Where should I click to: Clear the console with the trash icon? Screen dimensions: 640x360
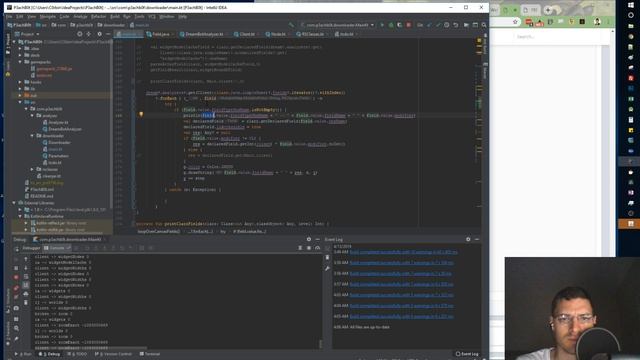click(x=26, y=302)
